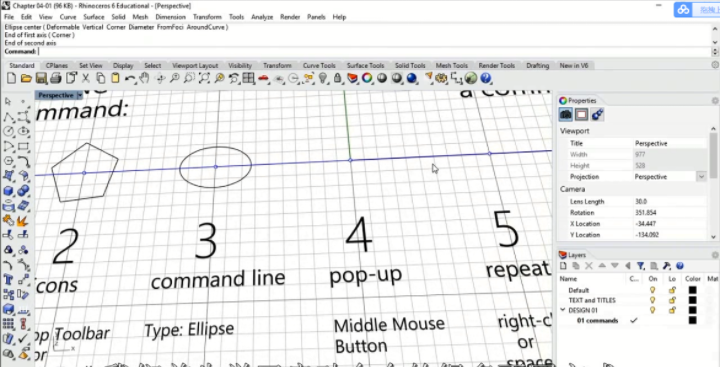Click the Undo arrow icon
The height and width of the screenshot is (367, 720).
(130, 78)
